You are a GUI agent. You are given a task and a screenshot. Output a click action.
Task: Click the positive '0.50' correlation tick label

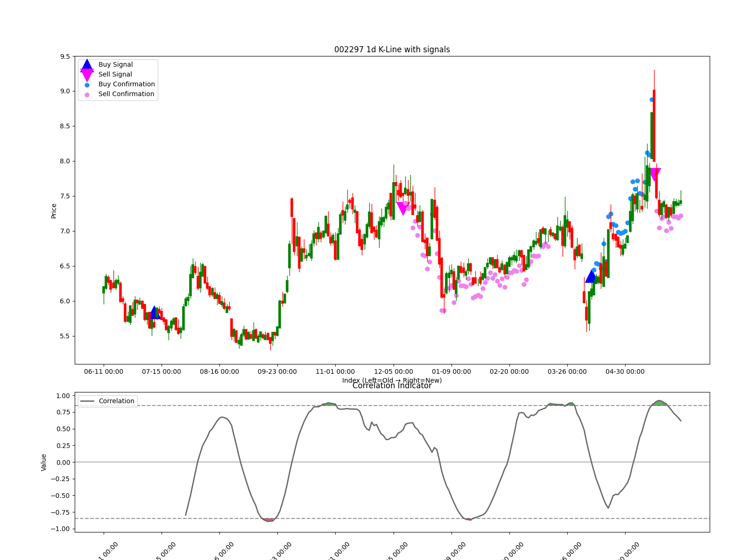[63, 429]
